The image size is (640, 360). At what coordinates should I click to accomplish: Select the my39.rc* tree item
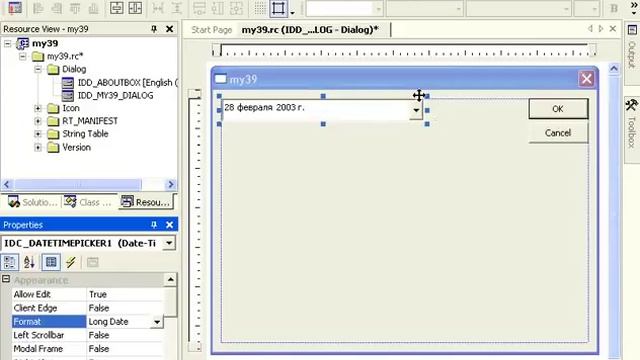click(65, 56)
